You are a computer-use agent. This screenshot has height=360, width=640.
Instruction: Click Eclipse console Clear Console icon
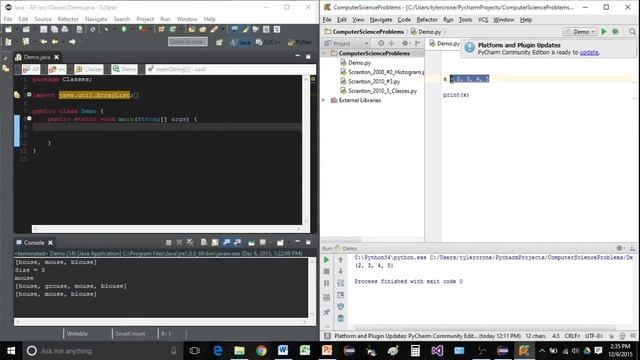[x=203, y=242]
